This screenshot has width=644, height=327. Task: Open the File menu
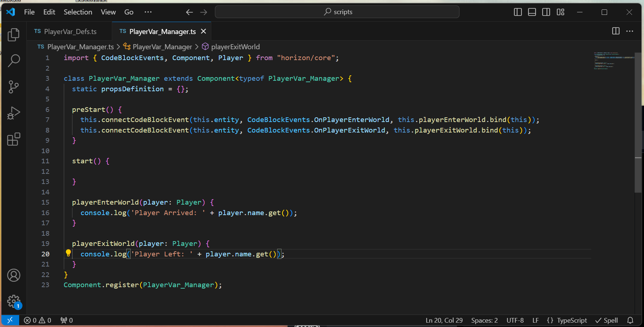[29, 12]
